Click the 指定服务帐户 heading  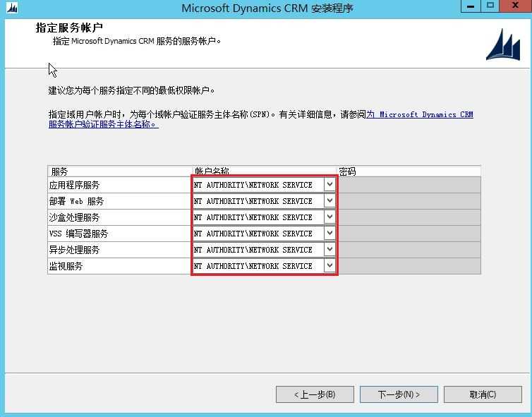pos(69,28)
